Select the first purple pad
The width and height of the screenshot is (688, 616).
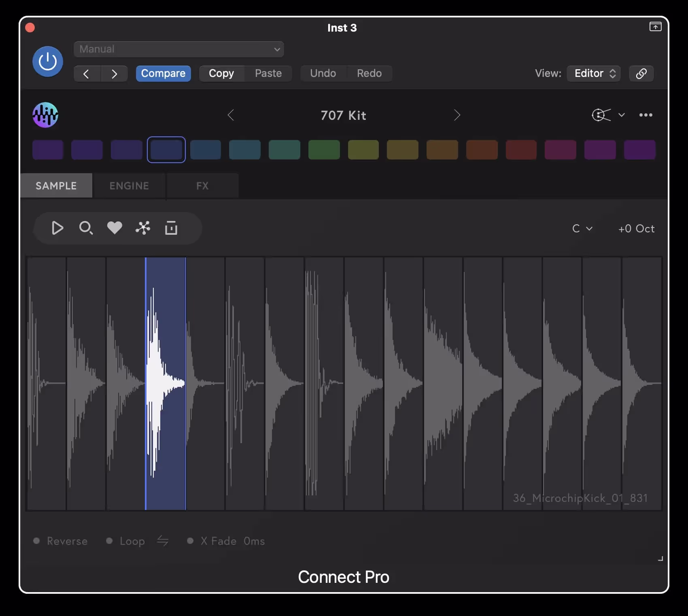click(48, 150)
